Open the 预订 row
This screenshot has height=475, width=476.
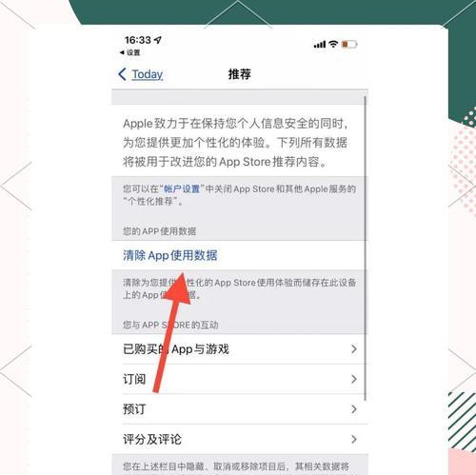(x=240, y=409)
